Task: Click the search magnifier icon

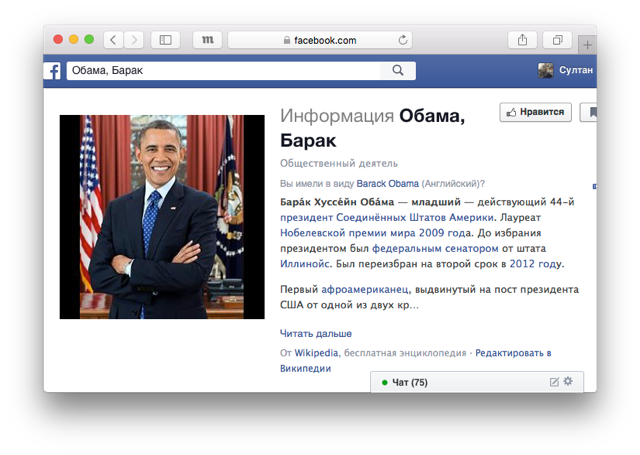Action: pyautogui.click(x=398, y=70)
